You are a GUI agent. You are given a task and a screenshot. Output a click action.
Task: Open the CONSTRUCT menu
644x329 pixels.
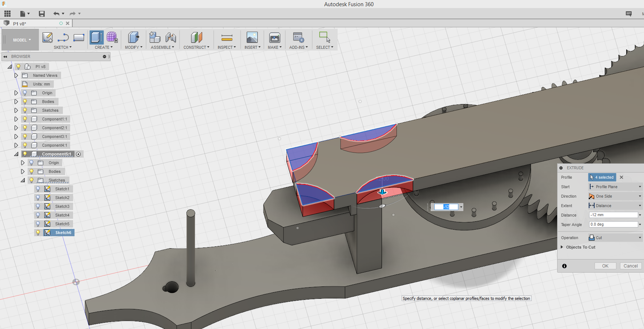[x=196, y=47]
